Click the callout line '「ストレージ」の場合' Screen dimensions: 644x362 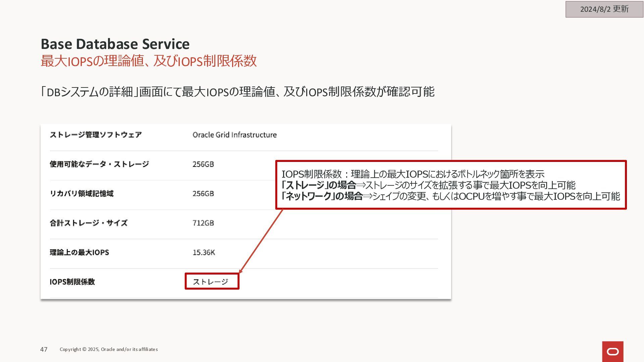coord(428,185)
